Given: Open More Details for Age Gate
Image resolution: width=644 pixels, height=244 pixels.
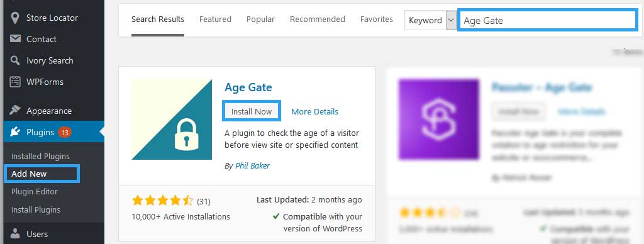Looking at the screenshot, I should (314, 112).
